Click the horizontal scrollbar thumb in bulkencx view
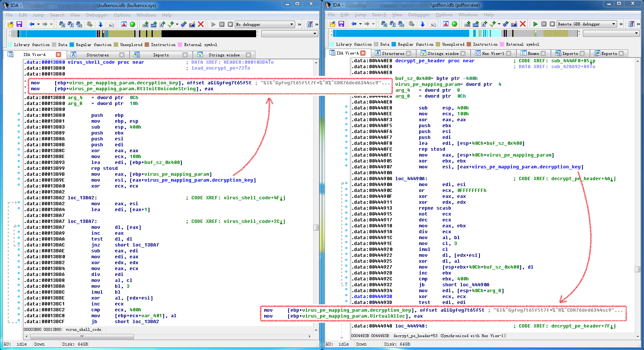 point(82,336)
